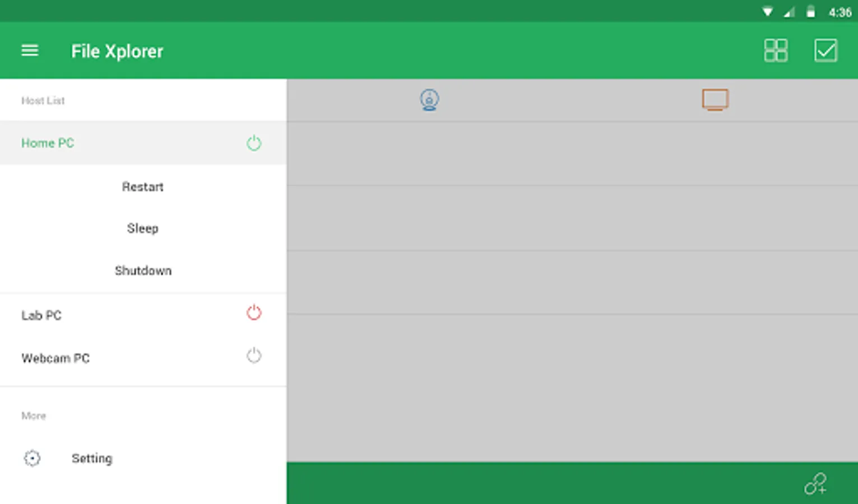The width and height of the screenshot is (858, 504).
Task: Tap the add connection link icon
Action: (x=815, y=484)
